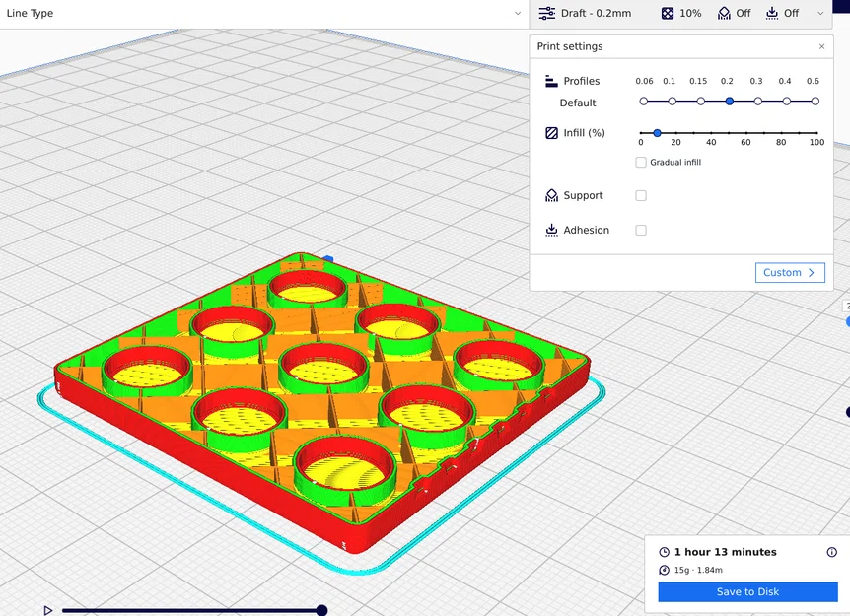
Task: Select the 0.06 profile radio point
Action: tap(644, 102)
